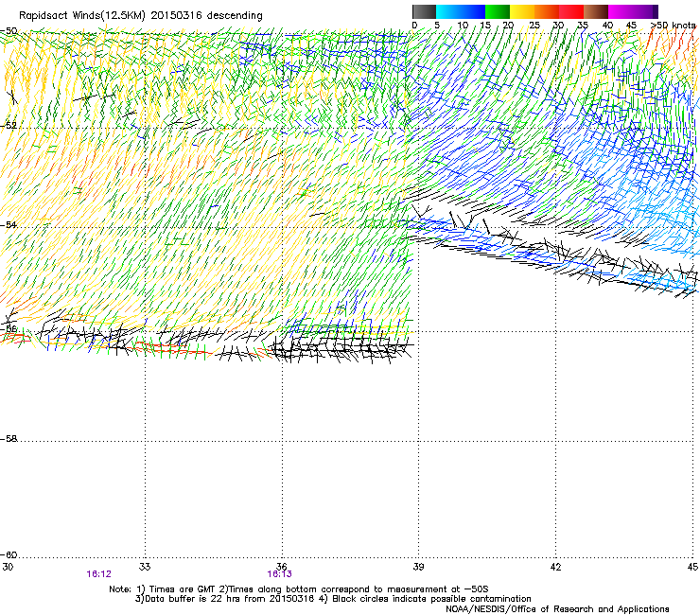Click the gray 0-5 knots color swatch

tap(424, 11)
